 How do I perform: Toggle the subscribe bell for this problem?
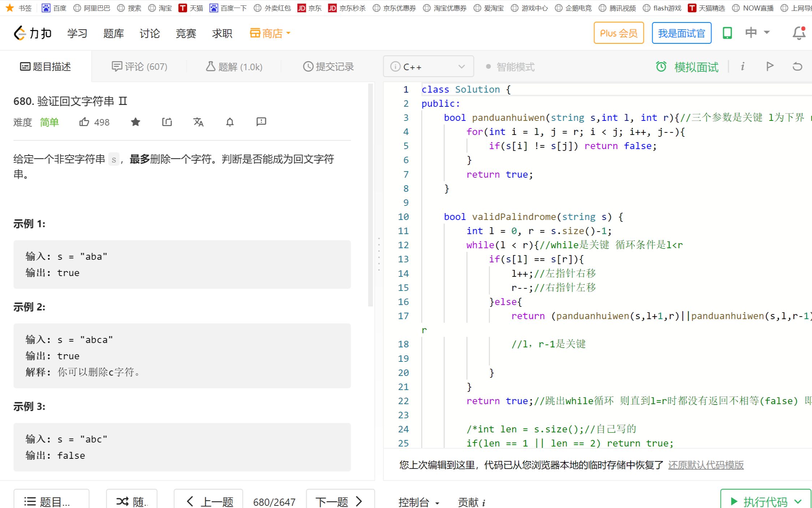tap(229, 122)
